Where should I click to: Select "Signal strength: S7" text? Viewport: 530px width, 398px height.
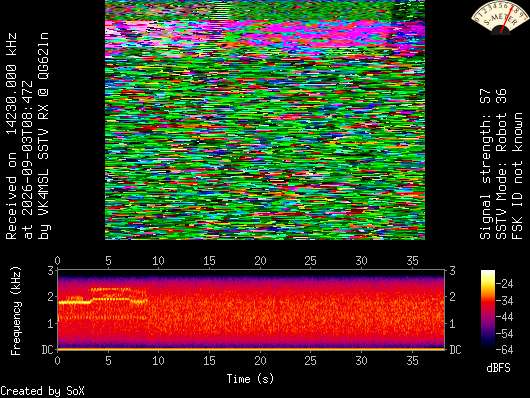tap(485, 164)
